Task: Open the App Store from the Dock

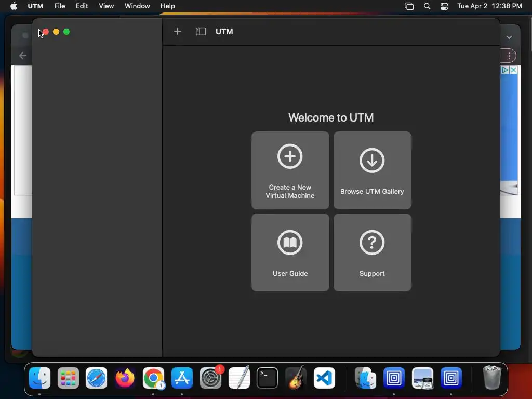Action: (182, 378)
